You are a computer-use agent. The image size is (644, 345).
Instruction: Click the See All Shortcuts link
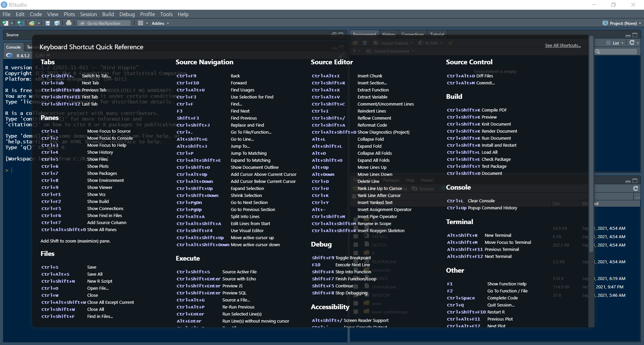[563, 45]
